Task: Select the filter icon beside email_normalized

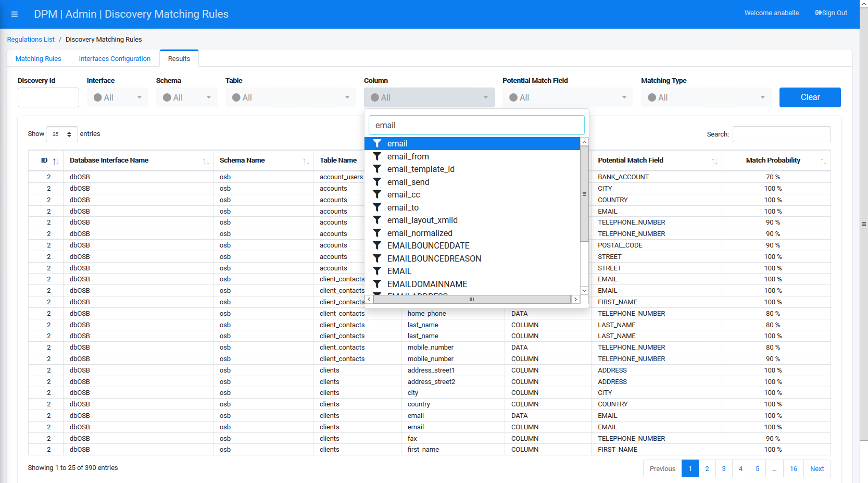Action: [x=377, y=233]
